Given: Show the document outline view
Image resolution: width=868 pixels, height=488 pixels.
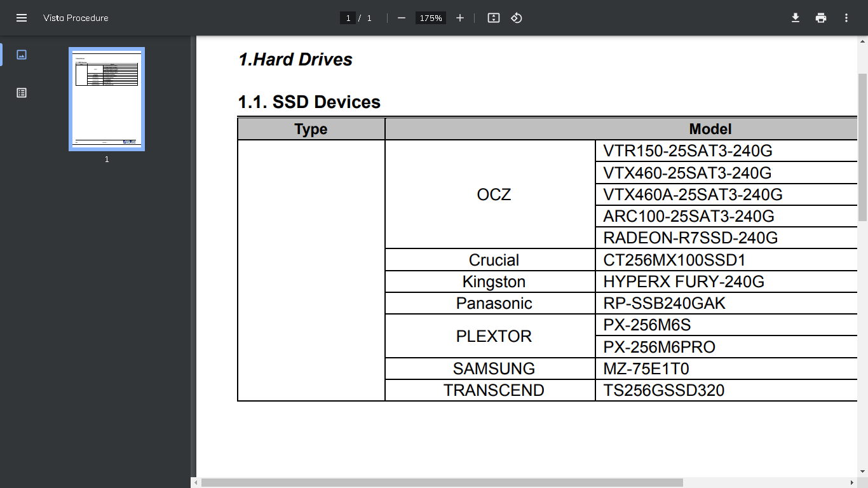Looking at the screenshot, I should (22, 93).
